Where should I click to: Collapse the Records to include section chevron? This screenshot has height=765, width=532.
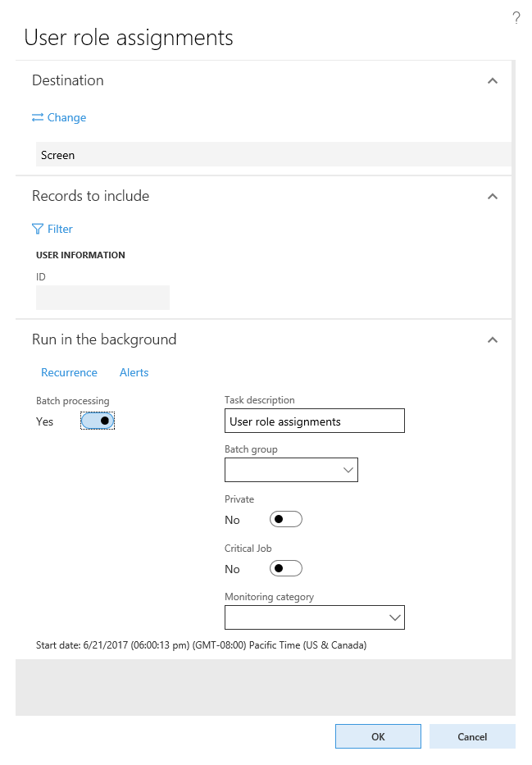[x=493, y=196]
